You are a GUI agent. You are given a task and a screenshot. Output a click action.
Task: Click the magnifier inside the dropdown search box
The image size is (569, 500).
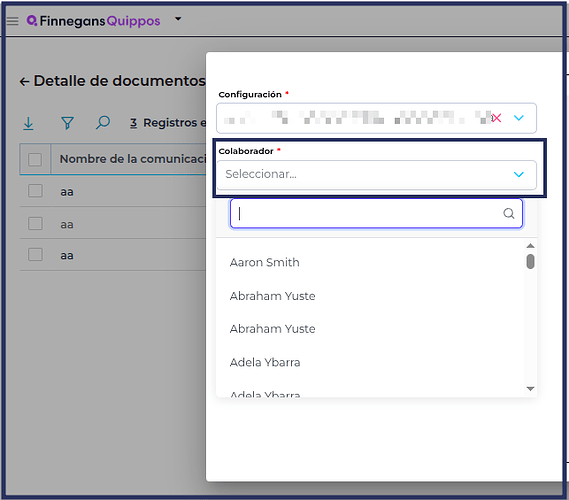point(509,213)
